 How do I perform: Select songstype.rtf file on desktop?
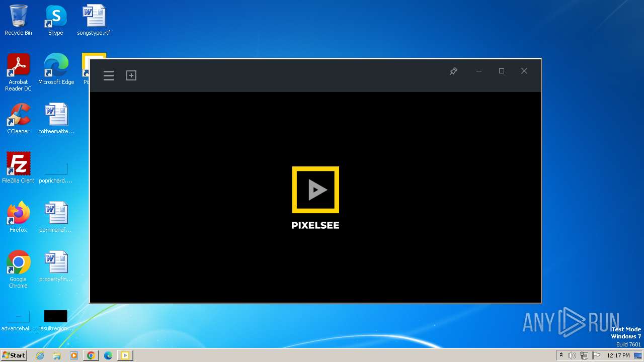pyautogui.click(x=94, y=20)
